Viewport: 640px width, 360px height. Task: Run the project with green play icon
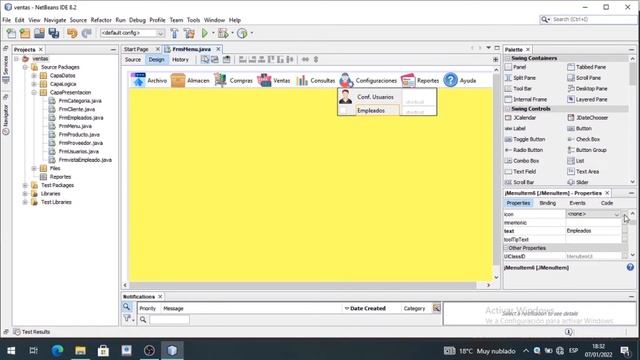click(205, 33)
